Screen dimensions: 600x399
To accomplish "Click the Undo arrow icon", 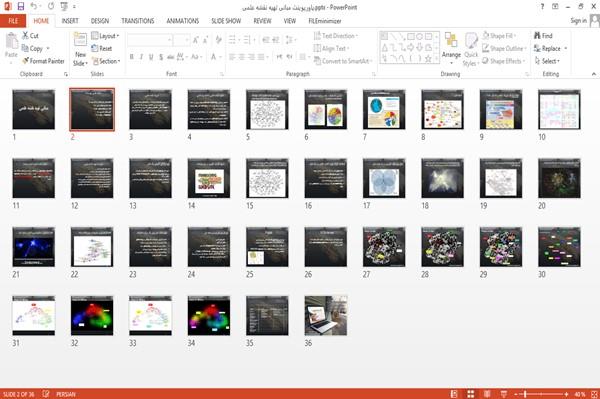I will pyautogui.click(x=34, y=6).
